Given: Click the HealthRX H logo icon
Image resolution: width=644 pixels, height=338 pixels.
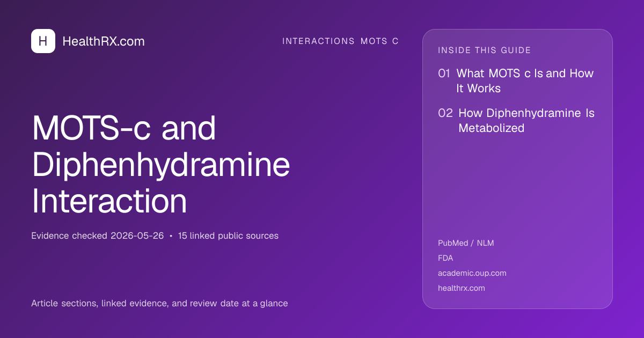Looking at the screenshot, I should pyautogui.click(x=43, y=41).
